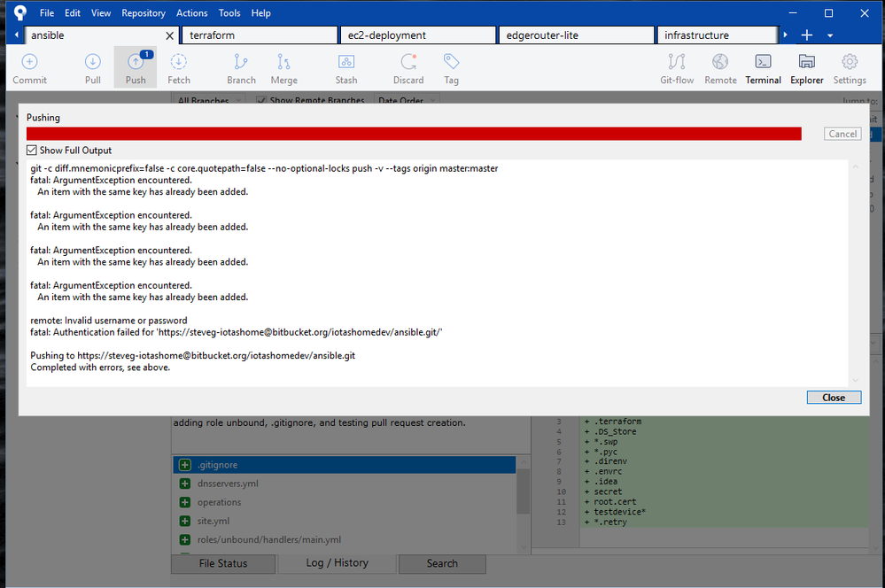The width and height of the screenshot is (885, 588).
Task: Click scroll-up arrow in push output
Action: tap(855, 166)
